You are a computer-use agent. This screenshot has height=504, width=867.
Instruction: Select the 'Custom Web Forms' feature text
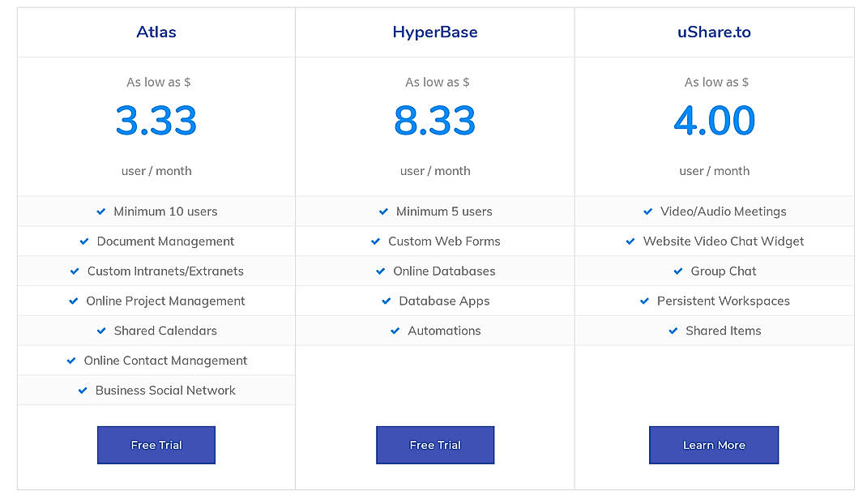[x=444, y=241]
